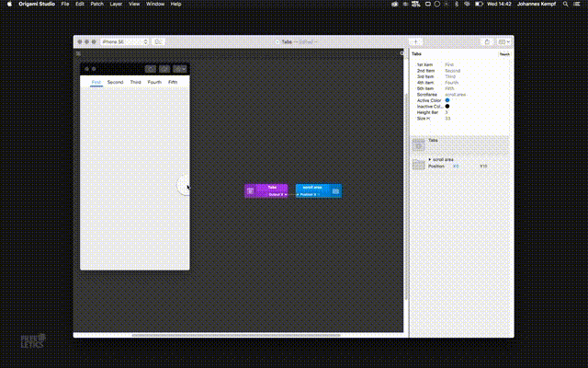Edit the 1st Item value First
Image resolution: width=588 pixels, height=368 pixels.
449,64
